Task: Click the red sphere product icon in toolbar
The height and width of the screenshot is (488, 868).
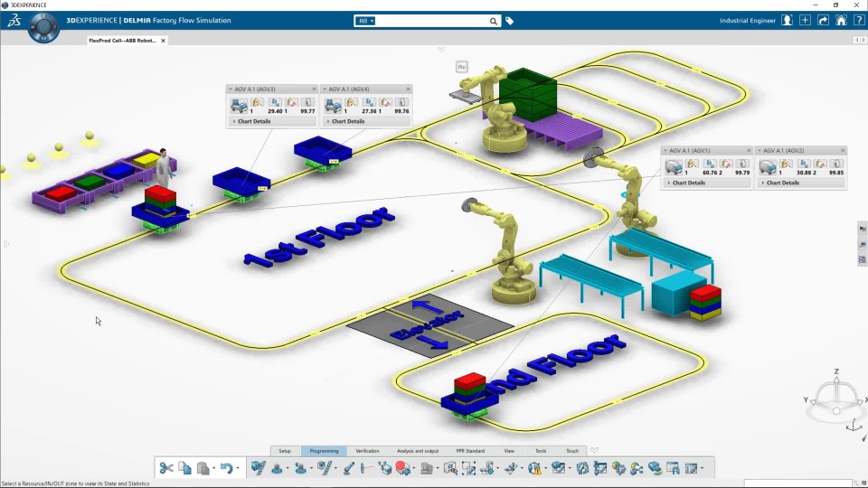Action: 402,468
